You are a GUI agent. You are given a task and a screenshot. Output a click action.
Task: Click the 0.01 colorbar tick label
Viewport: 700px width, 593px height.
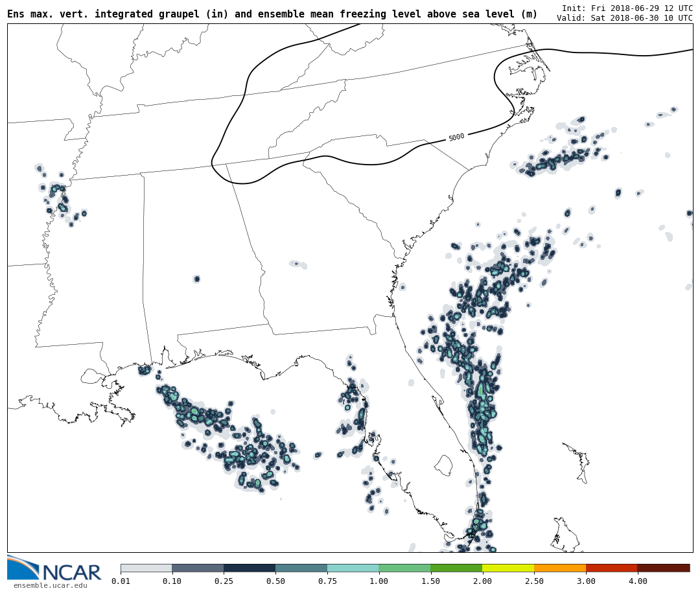coord(121,581)
